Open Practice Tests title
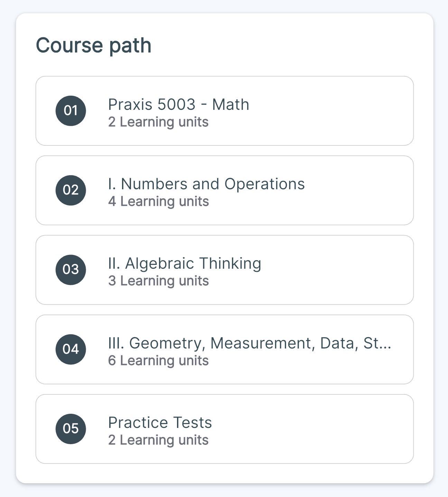The image size is (448, 497). point(160,422)
